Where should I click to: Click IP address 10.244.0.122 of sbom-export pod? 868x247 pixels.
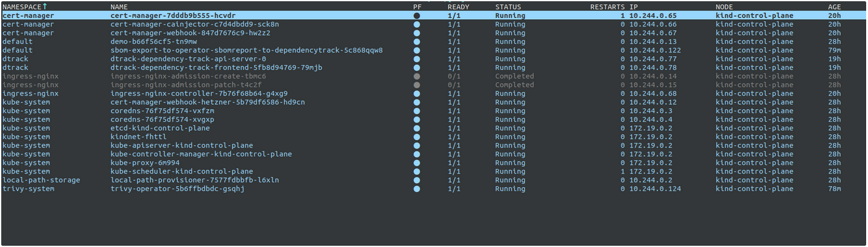pos(655,50)
